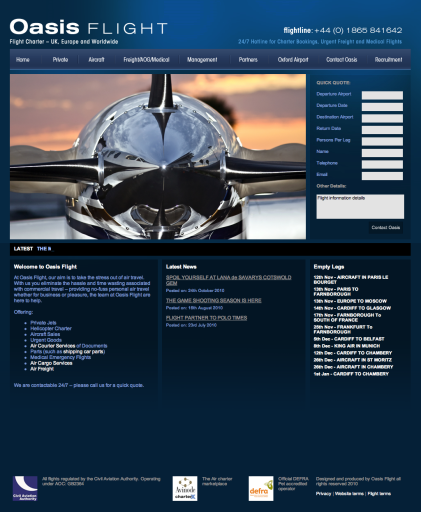This screenshot has height=512, width=421.
Task: Click the Urgent Goods link
Action: pyautogui.click(x=46, y=340)
